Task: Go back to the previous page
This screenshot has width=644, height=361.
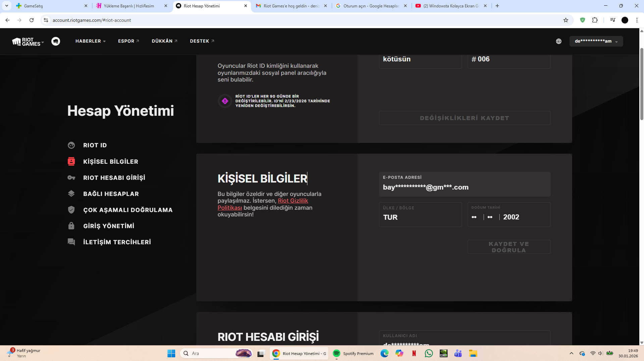Action: point(7,20)
